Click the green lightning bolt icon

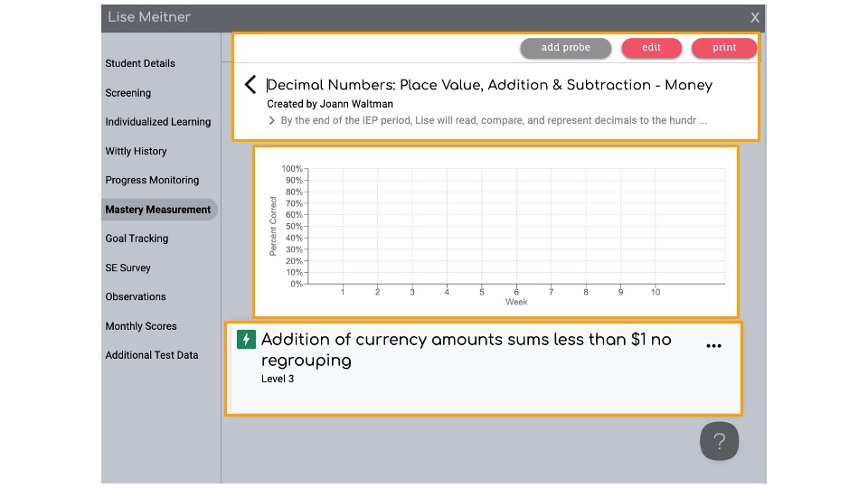point(246,339)
